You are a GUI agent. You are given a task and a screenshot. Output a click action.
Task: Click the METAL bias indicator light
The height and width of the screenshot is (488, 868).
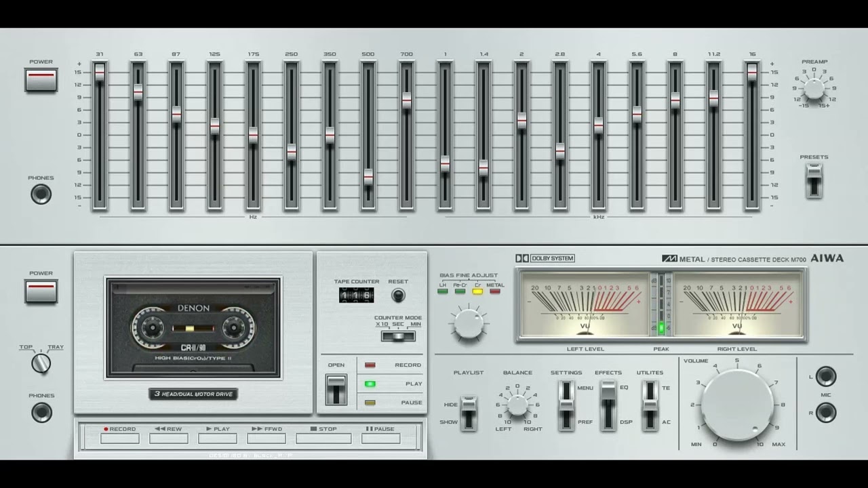[x=495, y=291]
